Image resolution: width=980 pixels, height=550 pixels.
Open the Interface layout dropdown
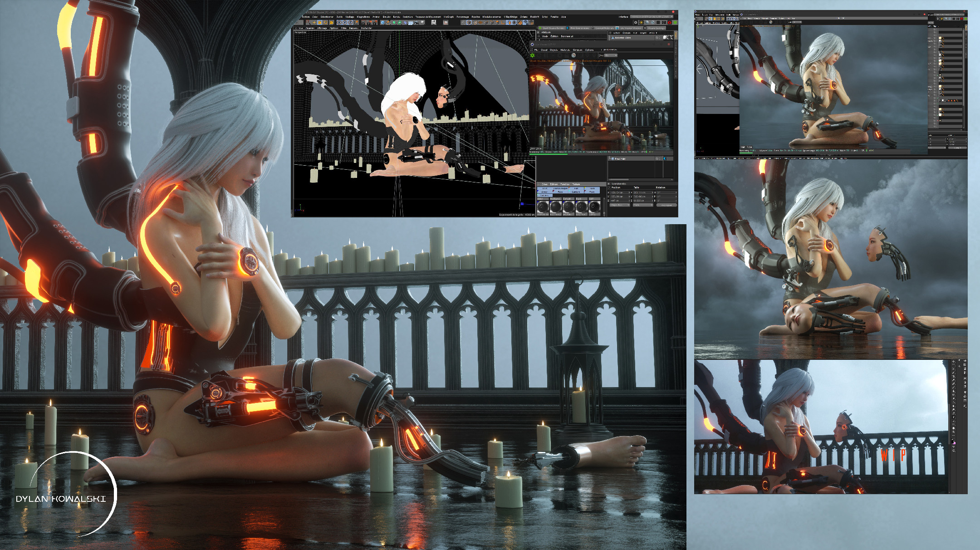coord(652,17)
